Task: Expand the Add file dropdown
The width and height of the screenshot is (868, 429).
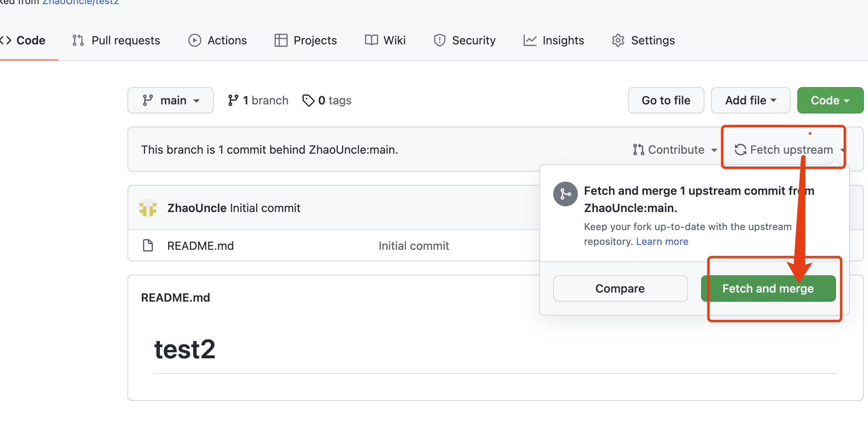Action: [x=750, y=100]
